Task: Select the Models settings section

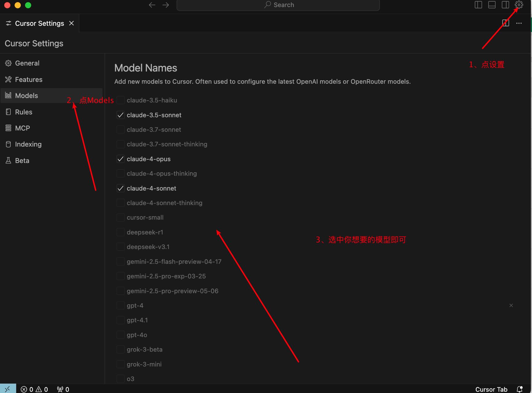Action: pyautogui.click(x=52, y=95)
